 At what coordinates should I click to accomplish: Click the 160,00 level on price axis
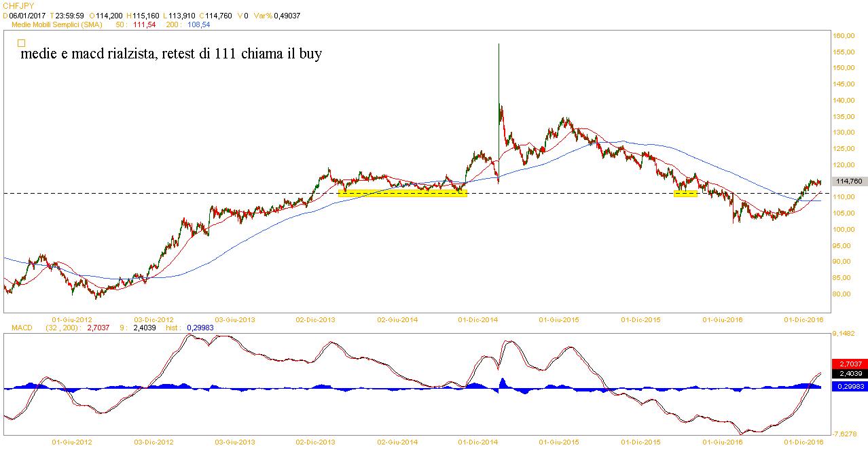pyautogui.click(x=846, y=36)
